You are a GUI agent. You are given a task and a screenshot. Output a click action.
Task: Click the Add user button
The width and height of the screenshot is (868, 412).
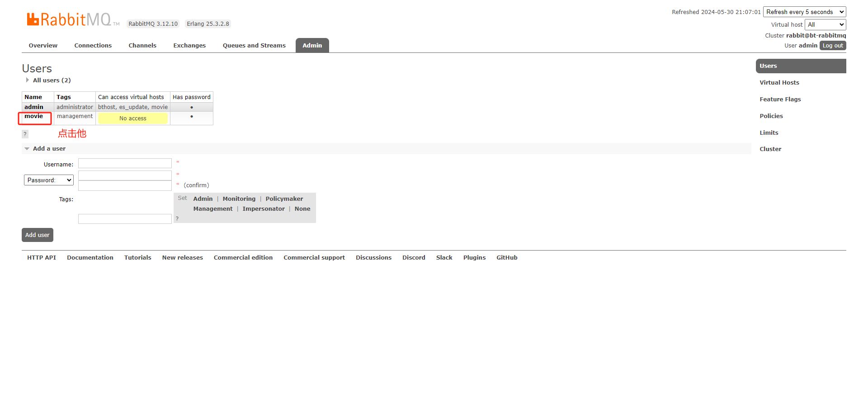coord(37,235)
